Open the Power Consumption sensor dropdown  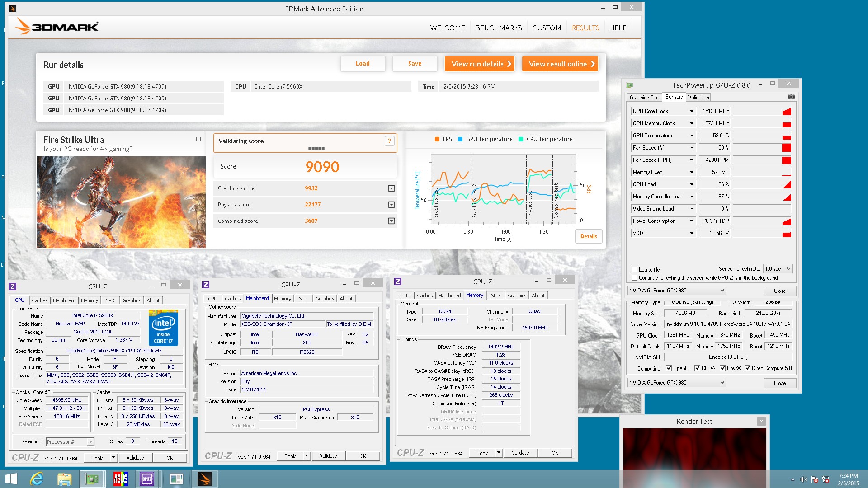691,221
